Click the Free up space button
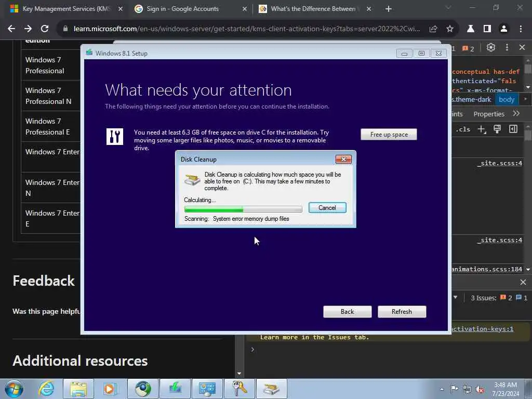Viewport: 532px width, 399px height. pos(389,135)
